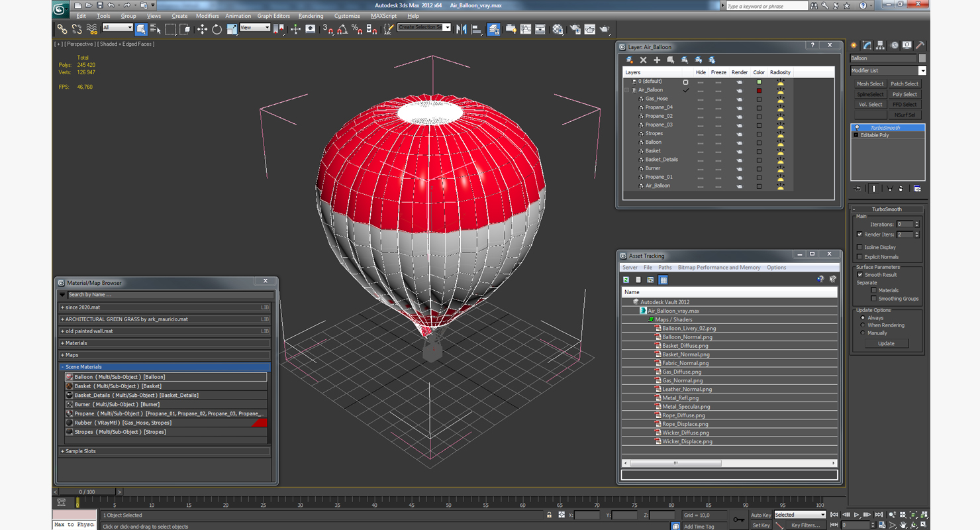980x530 pixels.
Task: Toggle Pin Stack icon below modifier stack
Action: (x=857, y=189)
